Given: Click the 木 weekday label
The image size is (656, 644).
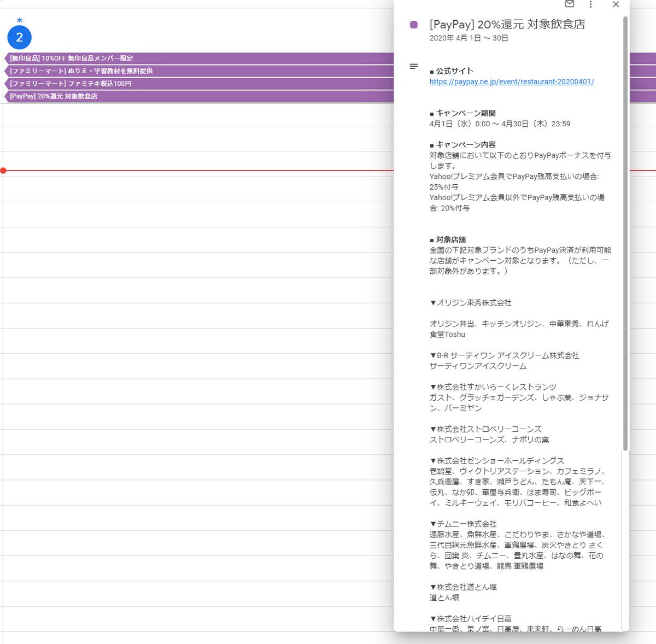Looking at the screenshot, I should click(x=19, y=20).
